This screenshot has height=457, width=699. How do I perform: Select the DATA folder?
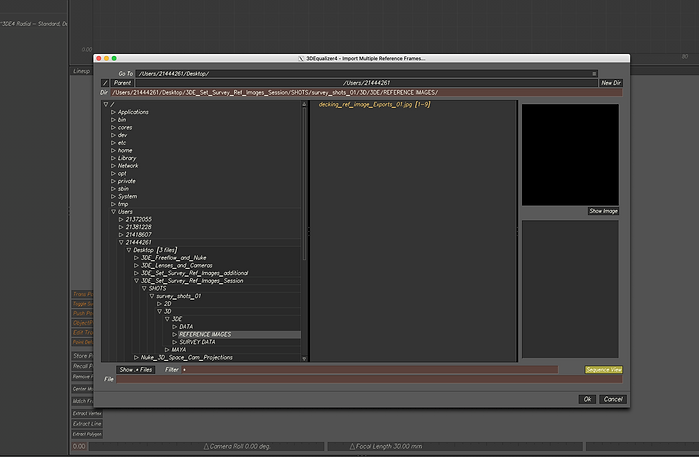(x=186, y=327)
